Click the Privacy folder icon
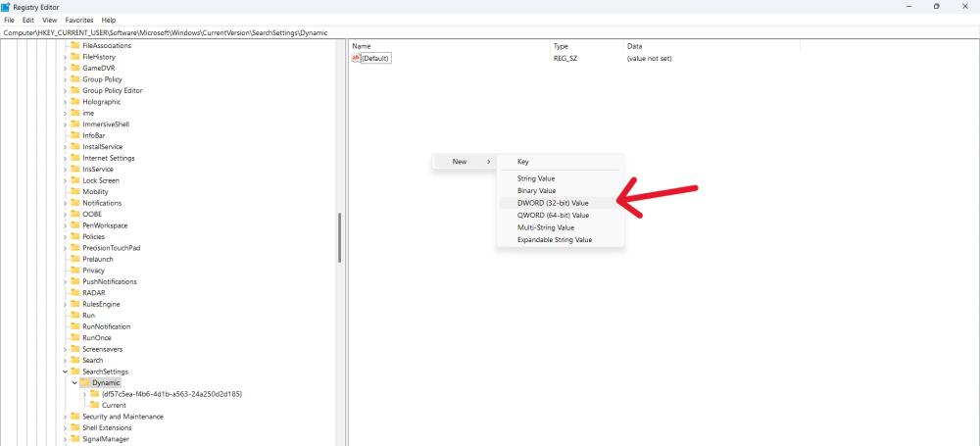Screen dimensions: 980x446 [x=75, y=271]
